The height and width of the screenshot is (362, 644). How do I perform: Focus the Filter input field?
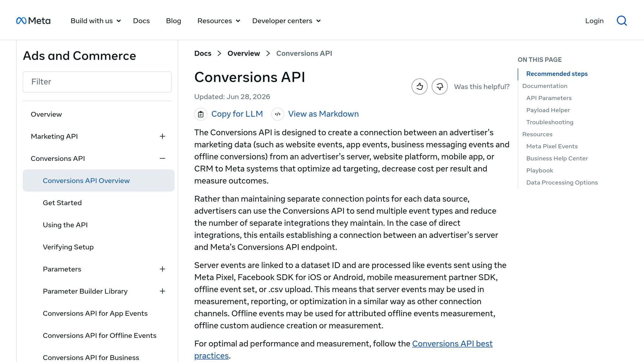(x=97, y=82)
